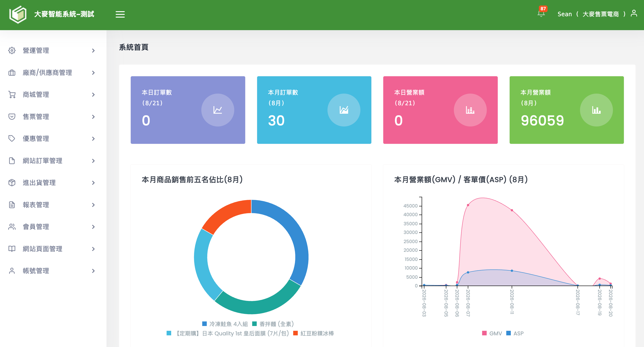Toggle the ASP legend entry
644x347 pixels.
(x=515, y=333)
